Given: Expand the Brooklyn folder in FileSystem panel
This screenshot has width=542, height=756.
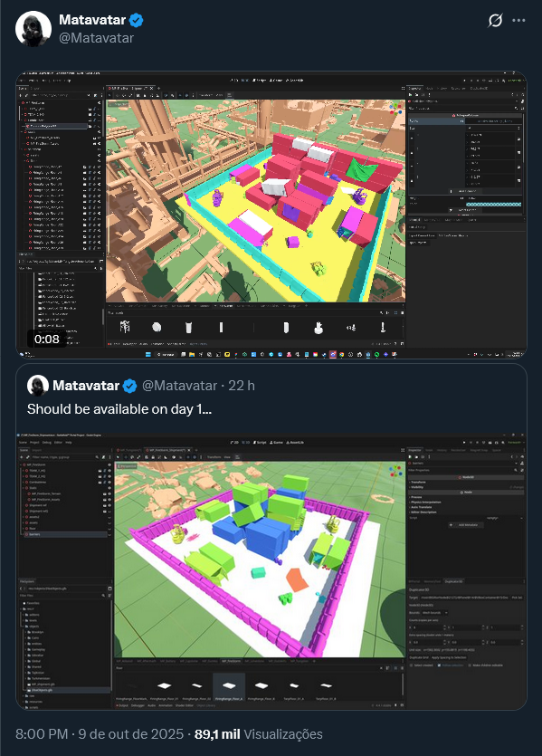Looking at the screenshot, I should pyautogui.click(x=25, y=632).
